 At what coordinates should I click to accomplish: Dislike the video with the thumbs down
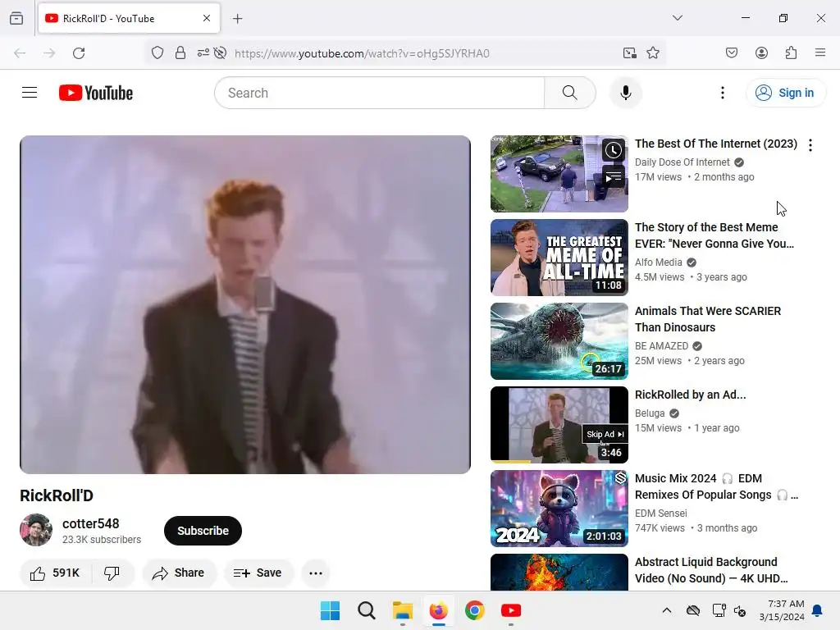(x=112, y=573)
